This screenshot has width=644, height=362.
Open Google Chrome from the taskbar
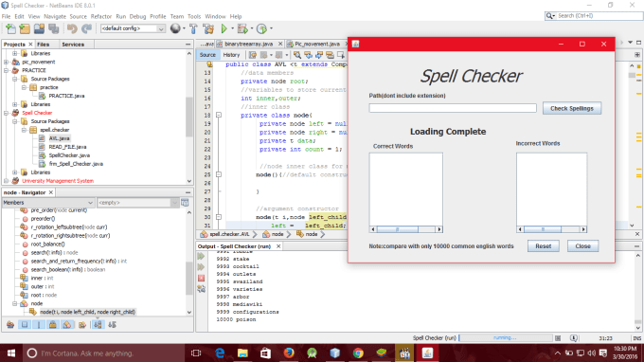pyautogui.click(x=358, y=353)
